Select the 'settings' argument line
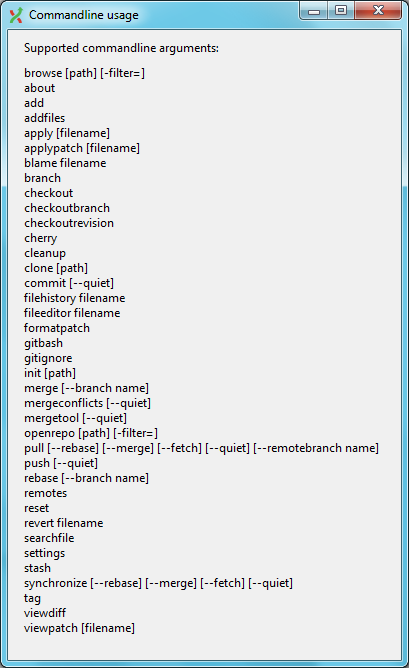Image resolution: width=409 pixels, height=668 pixels. (45, 553)
